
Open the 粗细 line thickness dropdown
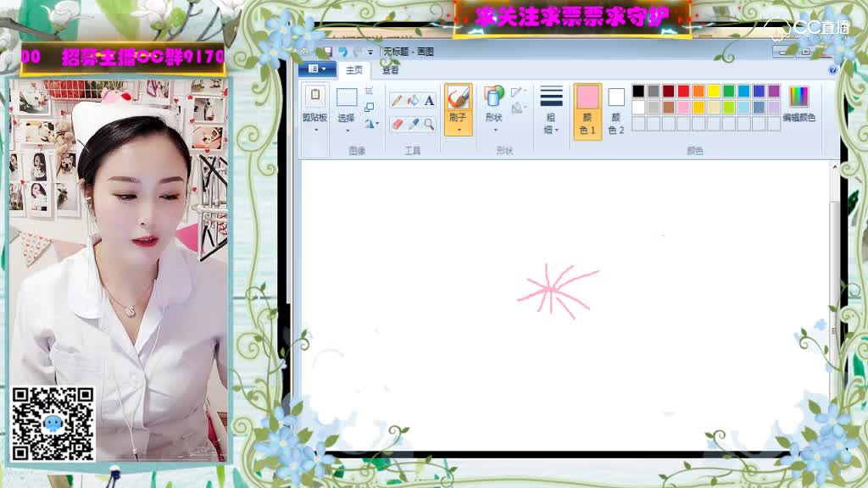coord(551,110)
